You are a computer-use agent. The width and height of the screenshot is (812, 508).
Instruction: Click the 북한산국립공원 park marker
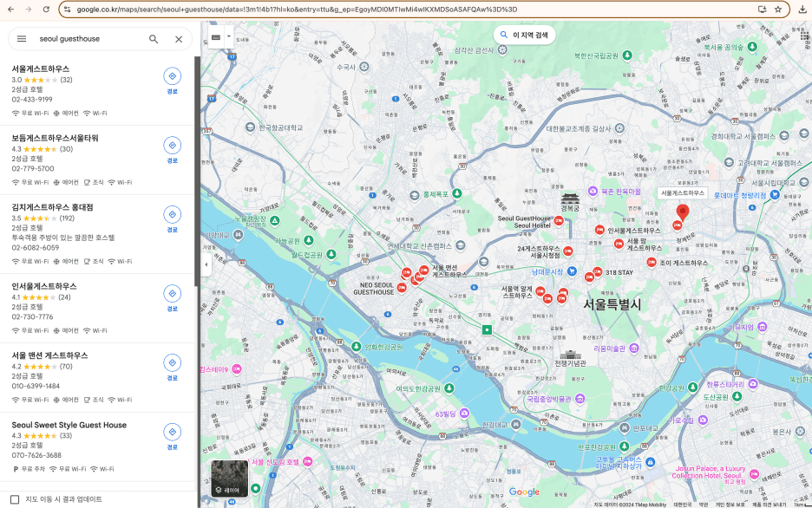click(x=627, y=55)
